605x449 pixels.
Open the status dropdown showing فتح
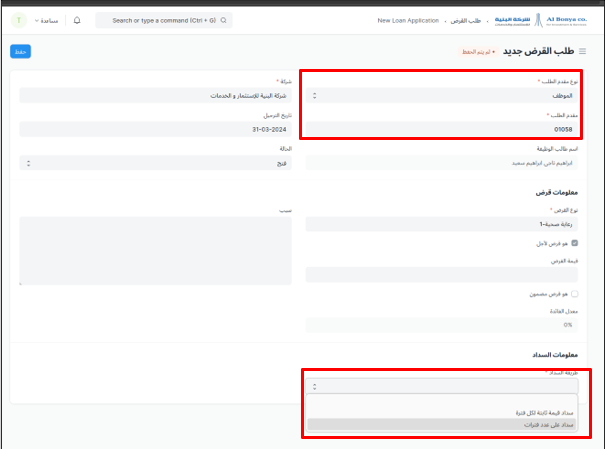pyautogui.click(x=155, y=162)
